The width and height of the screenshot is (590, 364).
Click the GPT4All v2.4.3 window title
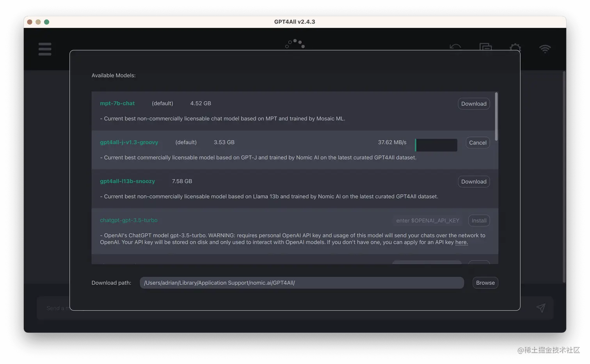[x=295, y=22]
